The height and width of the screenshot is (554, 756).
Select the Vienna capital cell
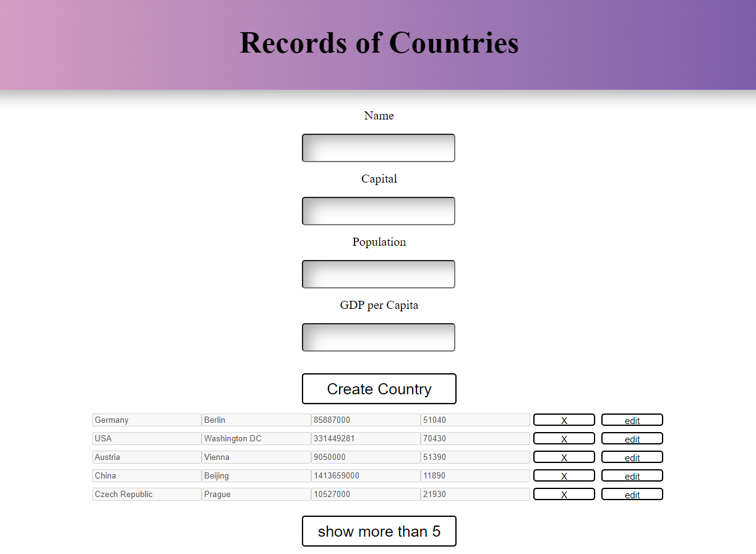click(256, 457)
